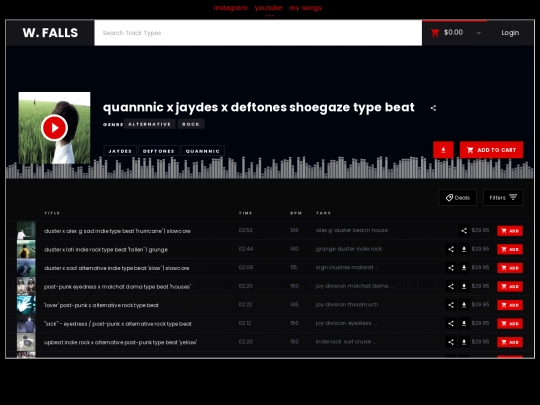The image size is (540, 405).
Task: Share the 'lover' post-punk beat
Action: pyautogui.click(x=451, y=305)
